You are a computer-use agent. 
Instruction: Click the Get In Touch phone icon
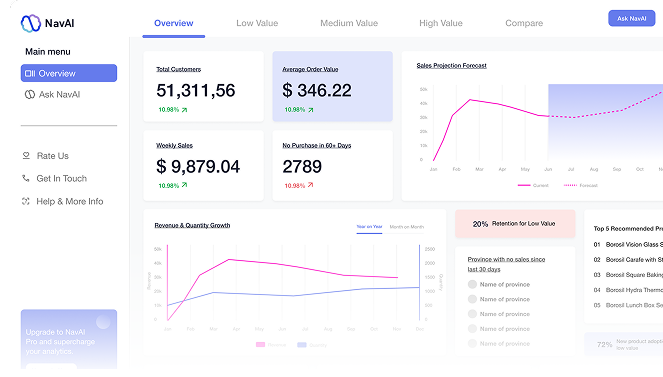(26, 178)
